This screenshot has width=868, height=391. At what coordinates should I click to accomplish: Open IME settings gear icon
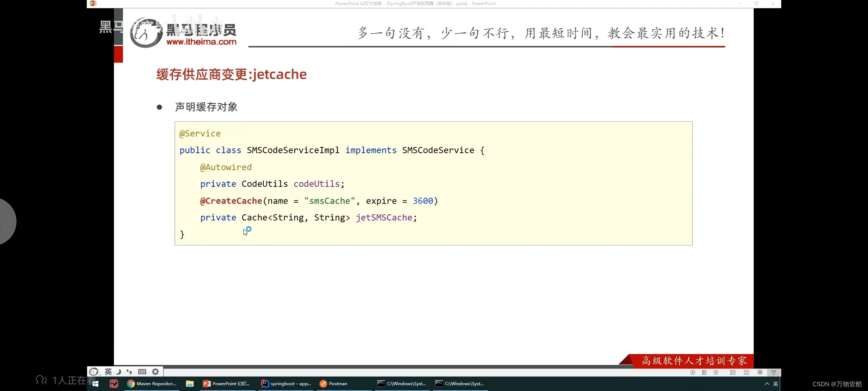[155, 371]
